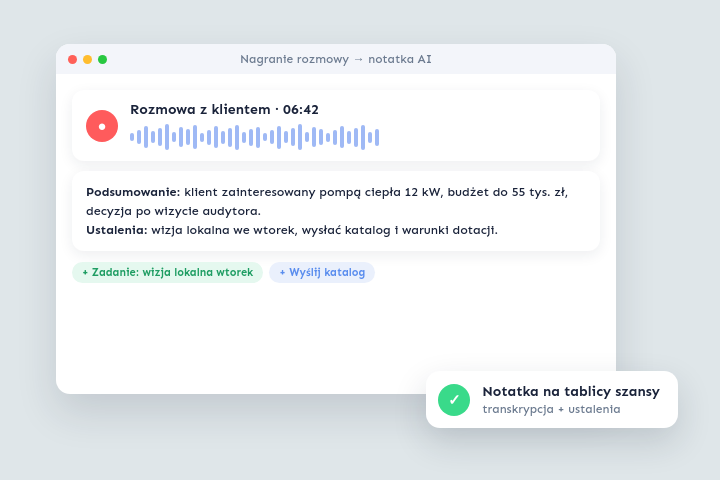Click the red record button
Screen dimensions: 720x480
[x=102, y=126]
